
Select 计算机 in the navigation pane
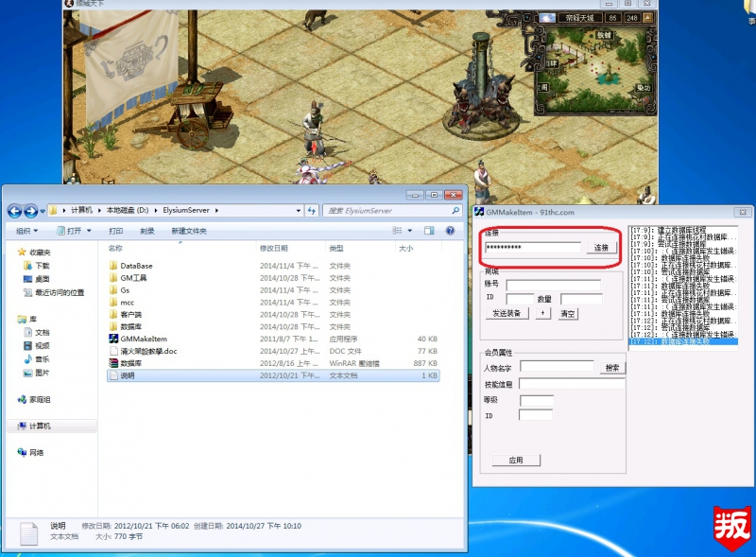[x=34, y=426]
